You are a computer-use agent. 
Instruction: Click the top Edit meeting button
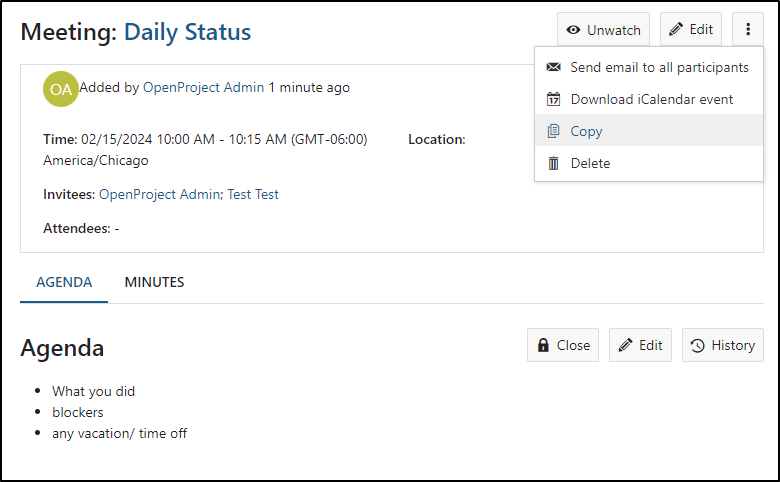[x=691, y=29]
